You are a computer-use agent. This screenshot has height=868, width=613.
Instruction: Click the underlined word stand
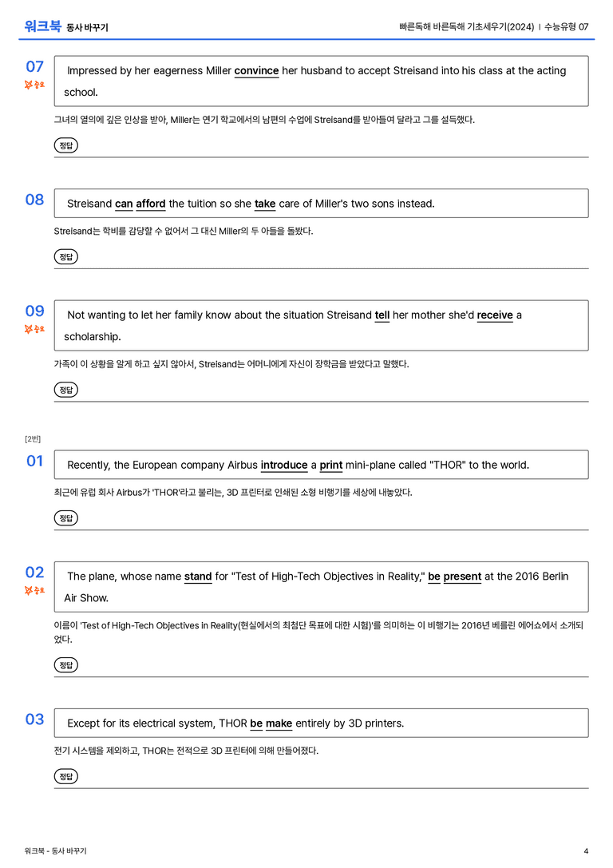tap(198, 577)
